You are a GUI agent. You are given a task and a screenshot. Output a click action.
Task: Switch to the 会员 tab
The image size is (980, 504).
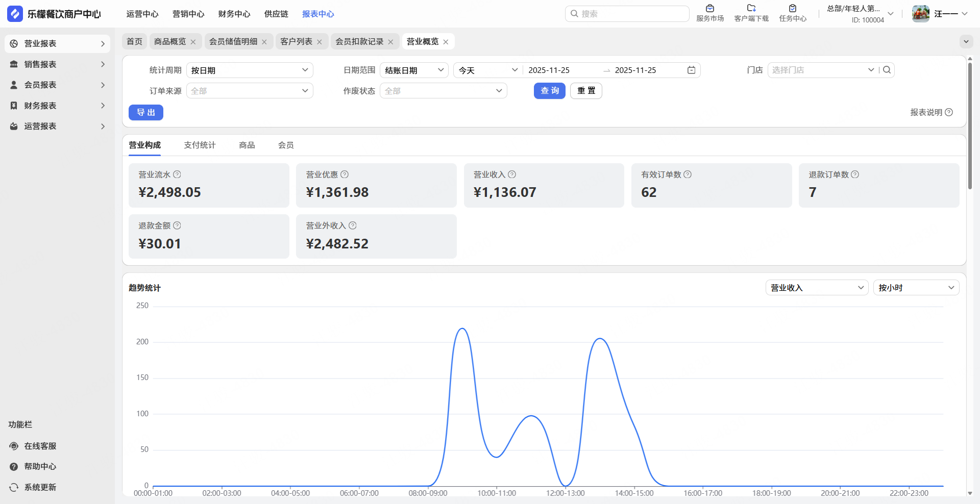click(x=286, y=145)
